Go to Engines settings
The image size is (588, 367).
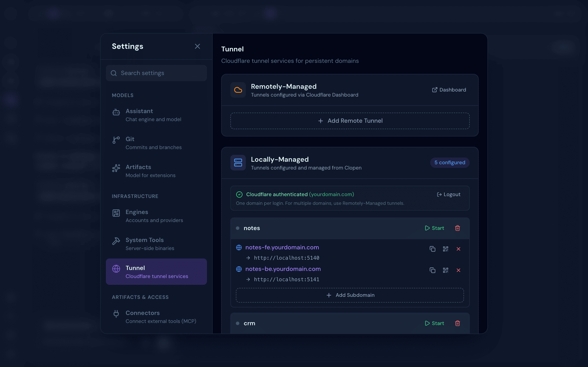coord(156,216)
